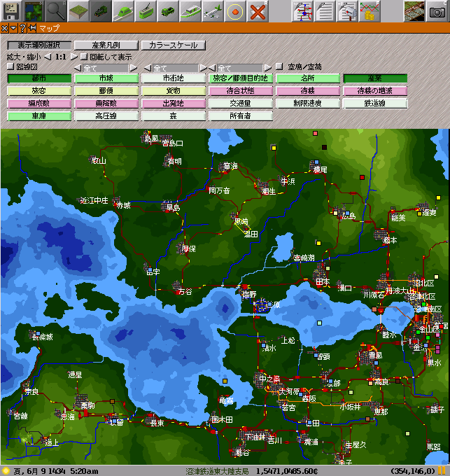450x476 pixels.
Task: Open the airplane construction tools
Action: pos(213,10)
